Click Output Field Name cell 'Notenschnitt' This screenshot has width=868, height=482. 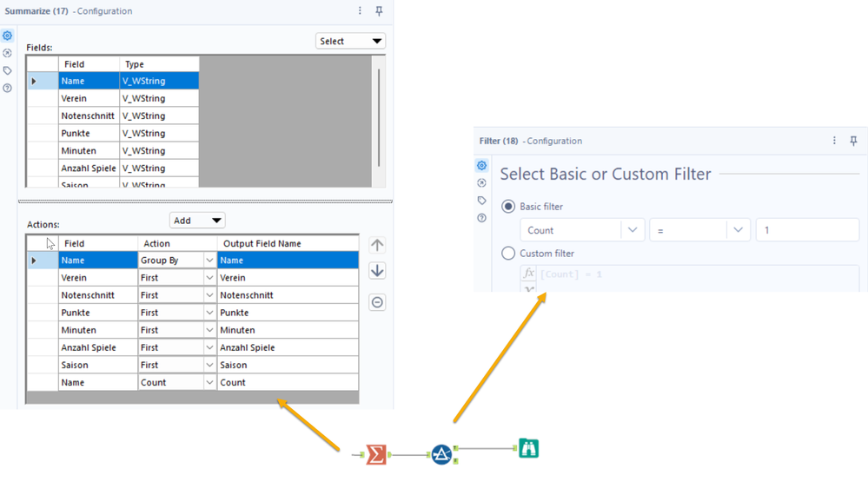click(288, 295)
